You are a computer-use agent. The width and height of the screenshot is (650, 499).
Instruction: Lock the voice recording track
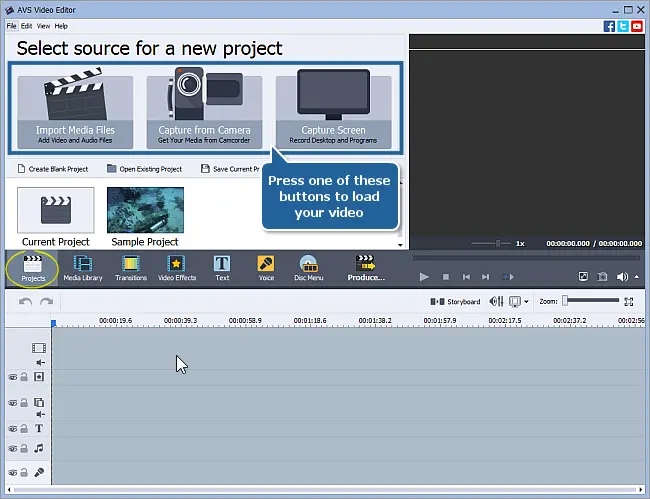point(25,472)
